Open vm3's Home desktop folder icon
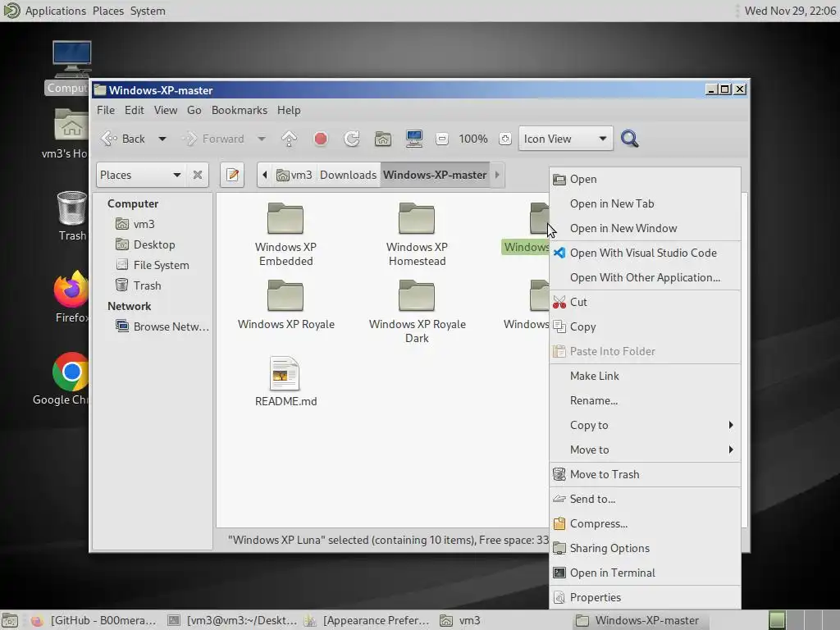This screenshot has height=630, width=840. click(71, 134)
